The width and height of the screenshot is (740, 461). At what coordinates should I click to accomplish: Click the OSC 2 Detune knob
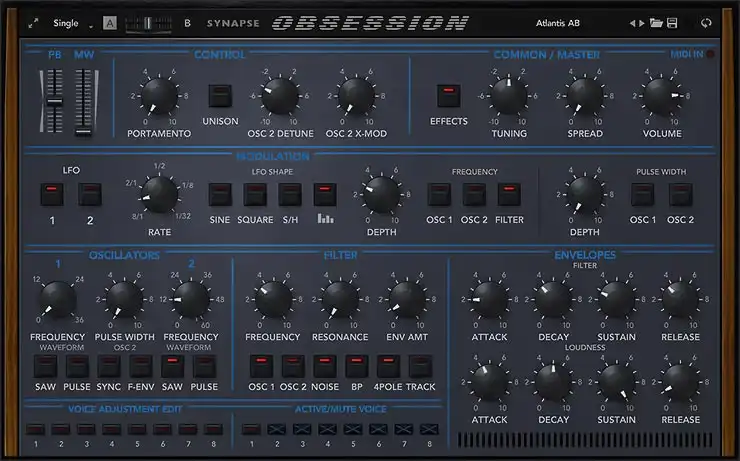(x=280, y=96)
